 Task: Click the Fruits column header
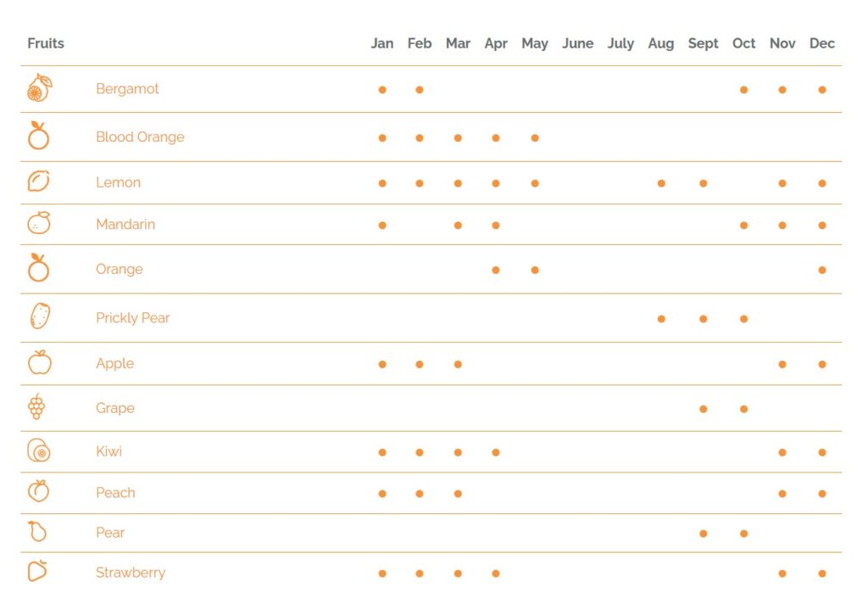tap(46, 43)
